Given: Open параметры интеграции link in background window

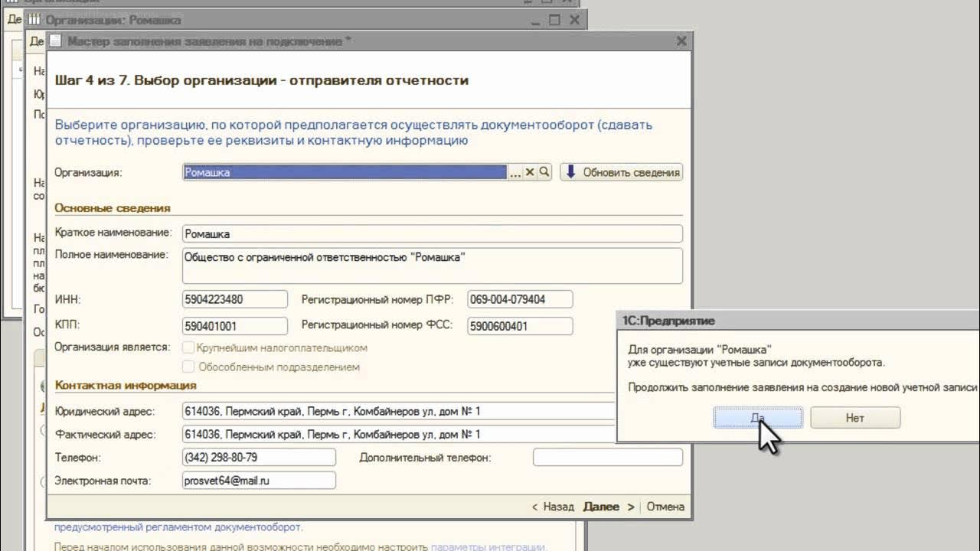Looking at the screenshot, I should tap(488, 546).
